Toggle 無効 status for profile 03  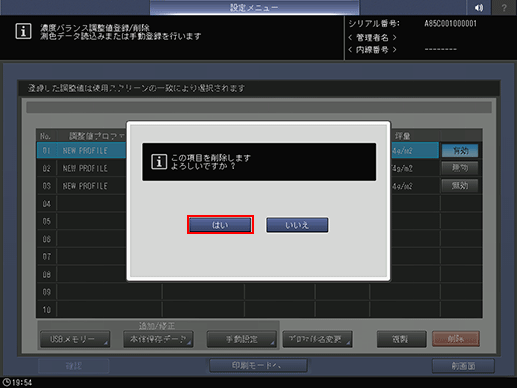point(460,186)
